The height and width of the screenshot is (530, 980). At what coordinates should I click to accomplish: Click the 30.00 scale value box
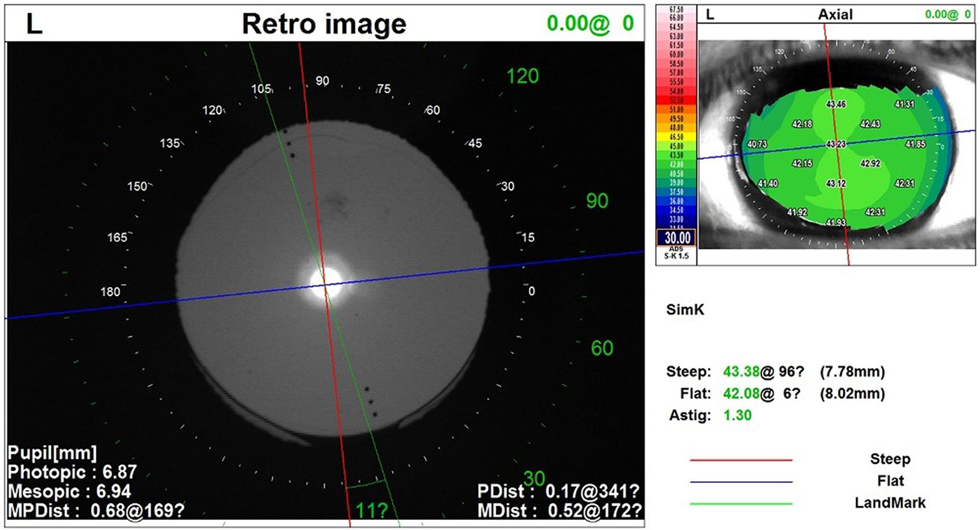(677, 238)
